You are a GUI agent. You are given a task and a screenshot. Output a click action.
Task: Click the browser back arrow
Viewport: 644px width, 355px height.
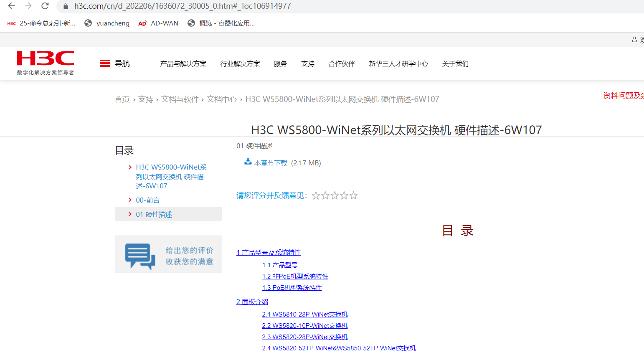click(12, 6)
